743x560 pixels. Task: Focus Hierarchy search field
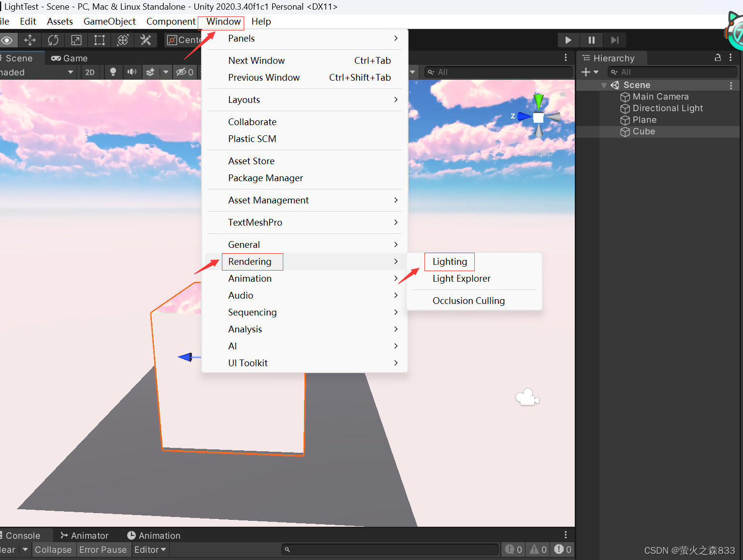[x=672, y=72]
